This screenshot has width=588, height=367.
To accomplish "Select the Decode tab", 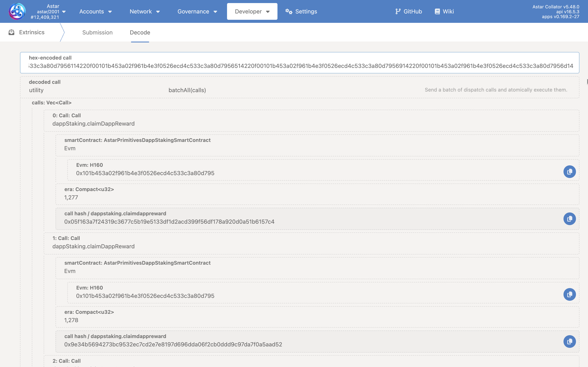I will click(140, 32).
